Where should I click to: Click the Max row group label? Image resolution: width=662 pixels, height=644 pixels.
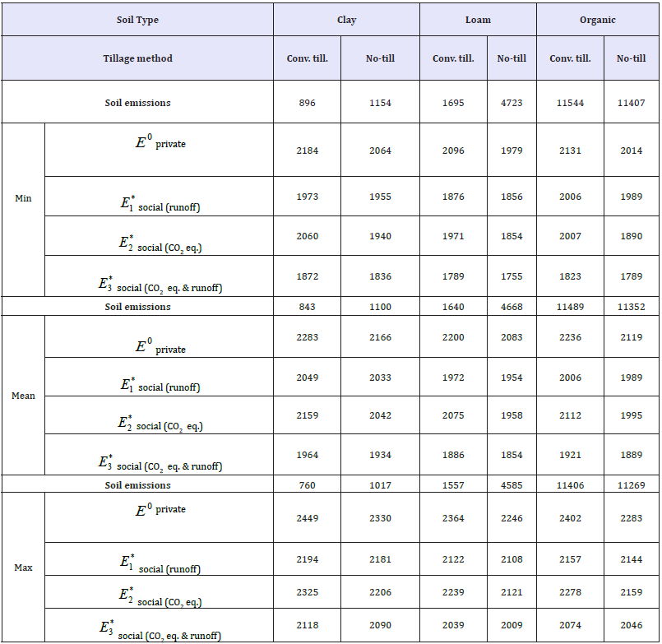23,568
